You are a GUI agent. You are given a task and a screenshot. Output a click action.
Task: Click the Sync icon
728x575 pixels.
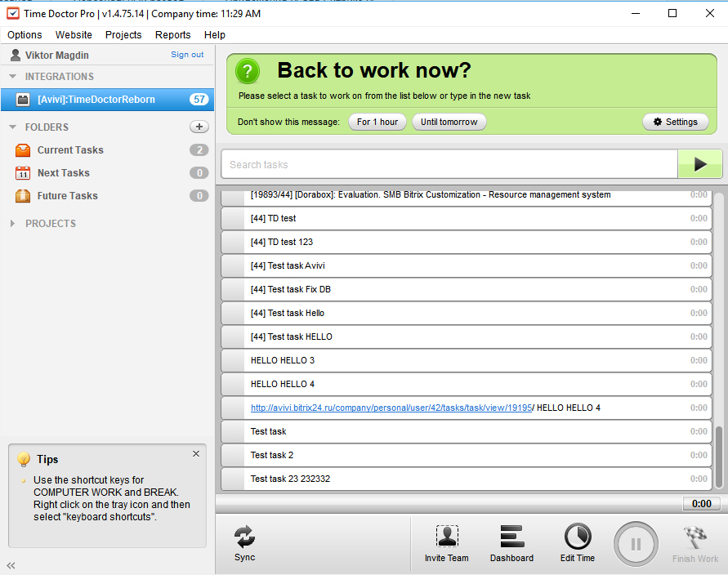pos(244,537)
